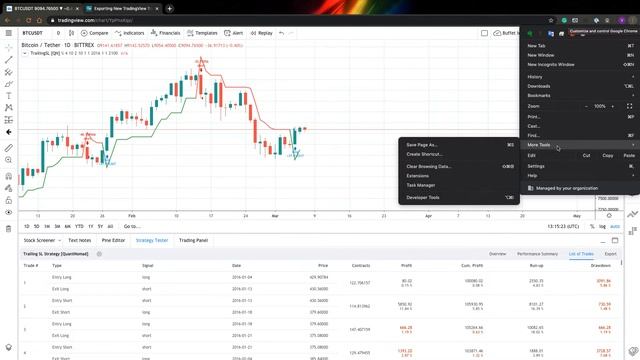The width and height of the screenshot is (640, 360).
Task: Select the Text annotation tool
Action: point(9,96)
